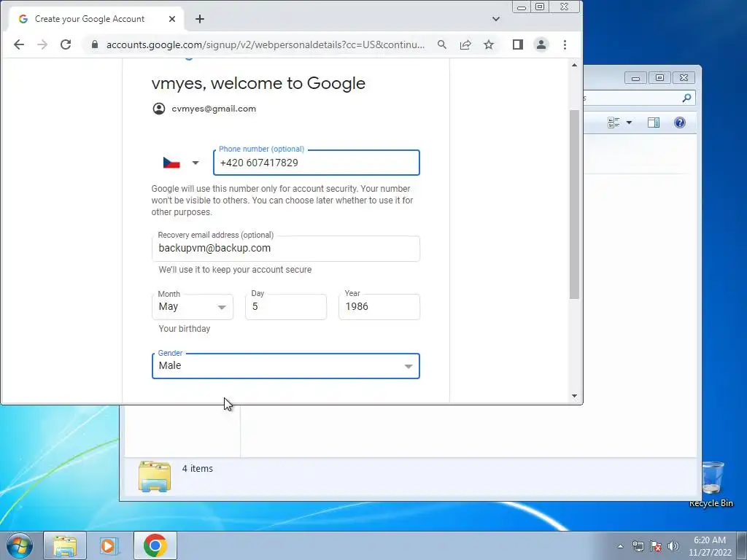Minimize the Chrome window

[x=522, y=7]
